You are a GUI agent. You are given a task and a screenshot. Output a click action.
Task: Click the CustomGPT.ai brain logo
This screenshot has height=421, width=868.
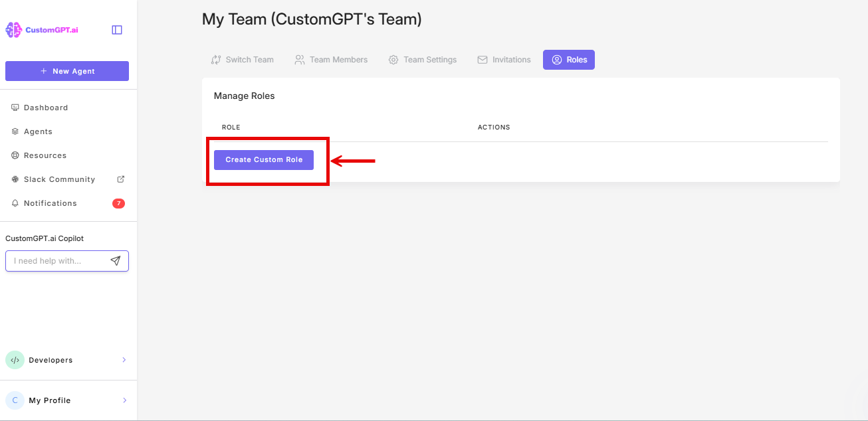tap(12, 29)
